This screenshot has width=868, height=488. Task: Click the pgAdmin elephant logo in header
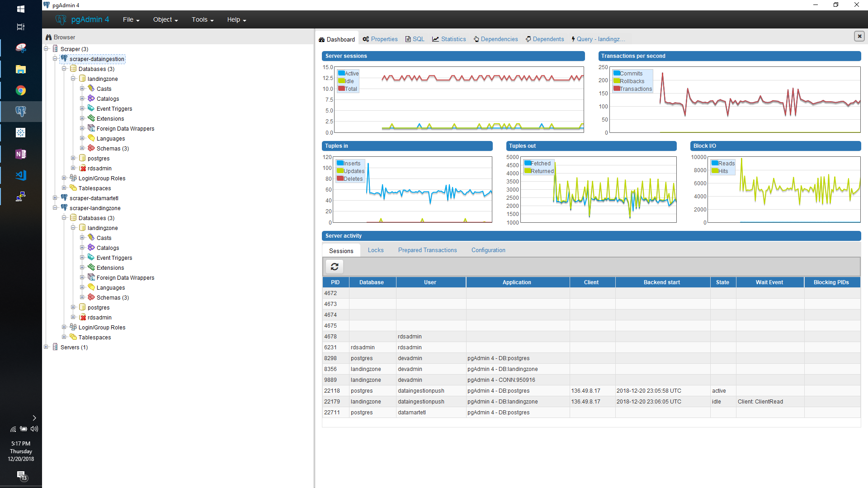click(61, 19)
